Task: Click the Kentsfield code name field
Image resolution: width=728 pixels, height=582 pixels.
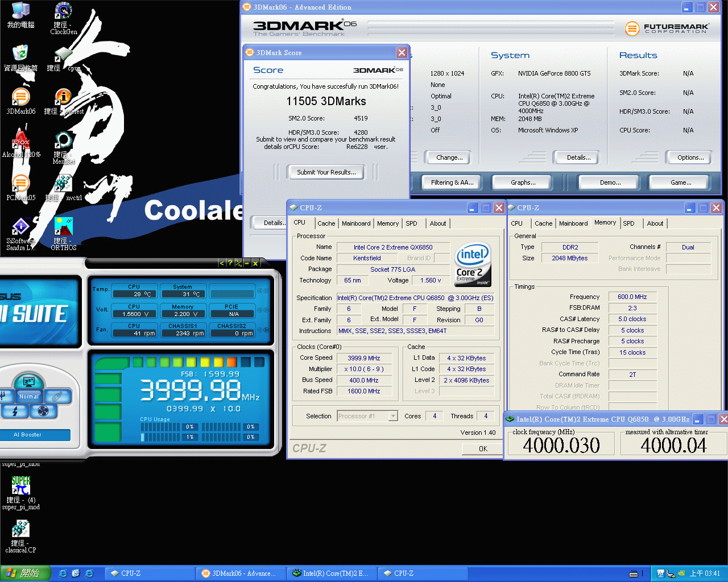Action: tap(367, 258)
